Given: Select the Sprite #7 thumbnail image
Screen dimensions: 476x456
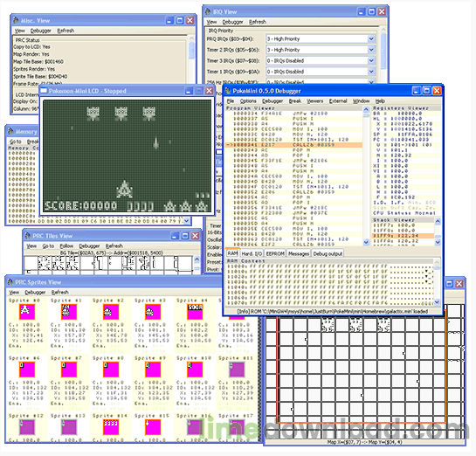Looking at the screenshot, I should [69, 370].
